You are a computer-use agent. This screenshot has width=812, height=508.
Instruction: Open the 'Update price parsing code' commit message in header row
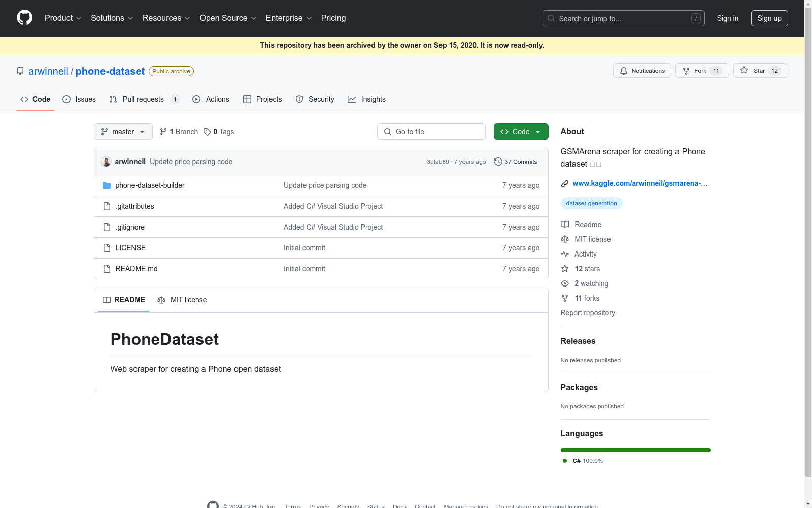click(x=191, y=162)
